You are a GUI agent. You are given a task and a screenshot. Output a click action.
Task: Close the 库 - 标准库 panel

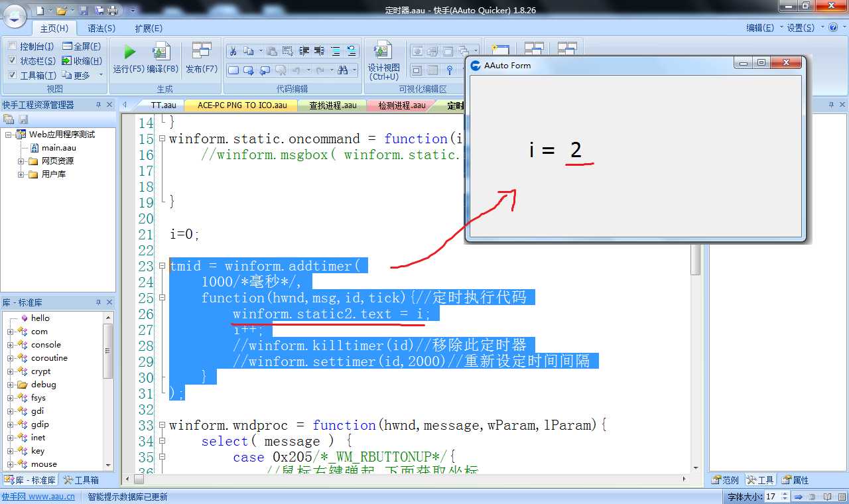110,302
